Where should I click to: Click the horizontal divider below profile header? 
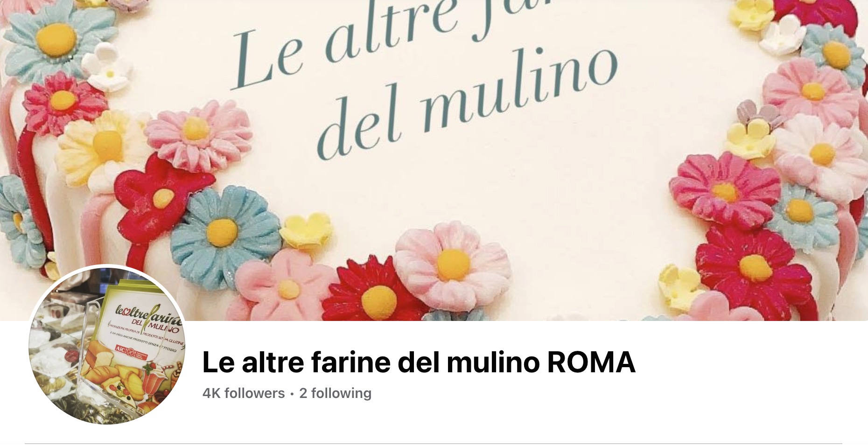click(434, 444)
